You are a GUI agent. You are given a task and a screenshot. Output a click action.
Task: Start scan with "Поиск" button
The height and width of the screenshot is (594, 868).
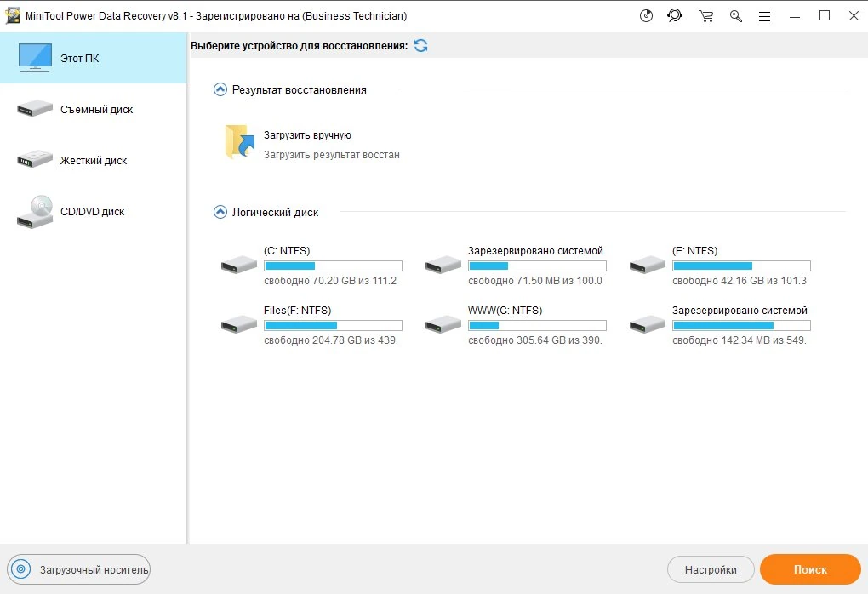810,569
